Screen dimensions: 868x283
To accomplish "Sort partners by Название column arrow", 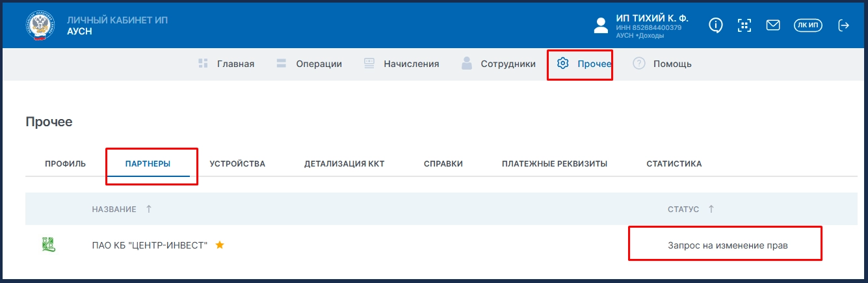I will (149, 209).
